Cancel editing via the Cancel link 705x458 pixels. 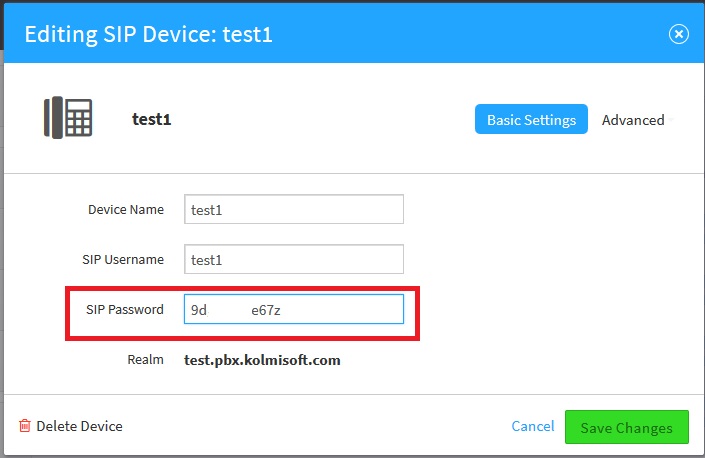click(532, 426)
